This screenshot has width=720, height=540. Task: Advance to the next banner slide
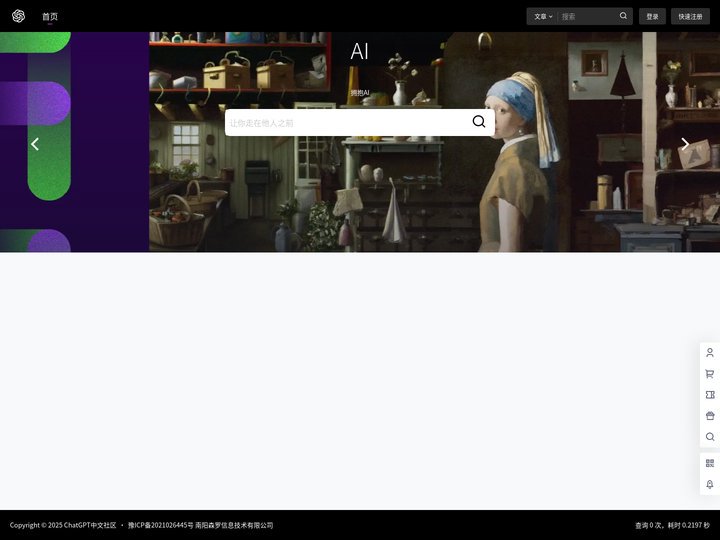[685, 144]
